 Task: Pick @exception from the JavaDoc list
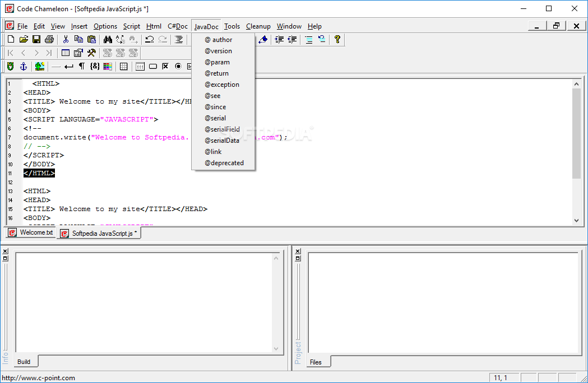223,85
